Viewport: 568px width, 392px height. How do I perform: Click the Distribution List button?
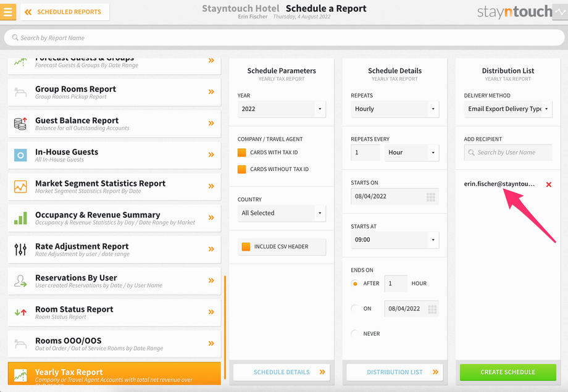click(395, 372)
